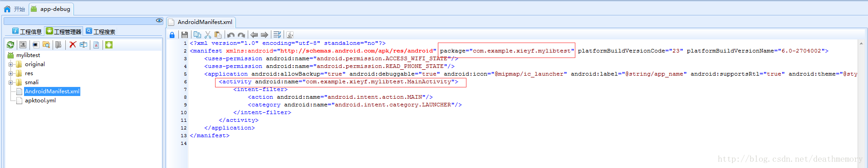Select the smali folder in the tree
The height and width of the screenshot is (168, 868).
32,82
